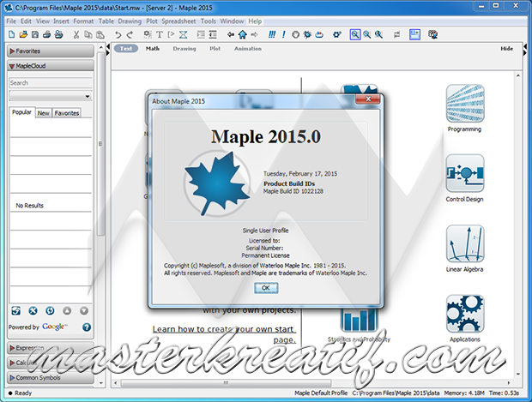Screen dimensions: 532x402
Task: Click the MapleCloud Search field
Action: pos(51,83)
